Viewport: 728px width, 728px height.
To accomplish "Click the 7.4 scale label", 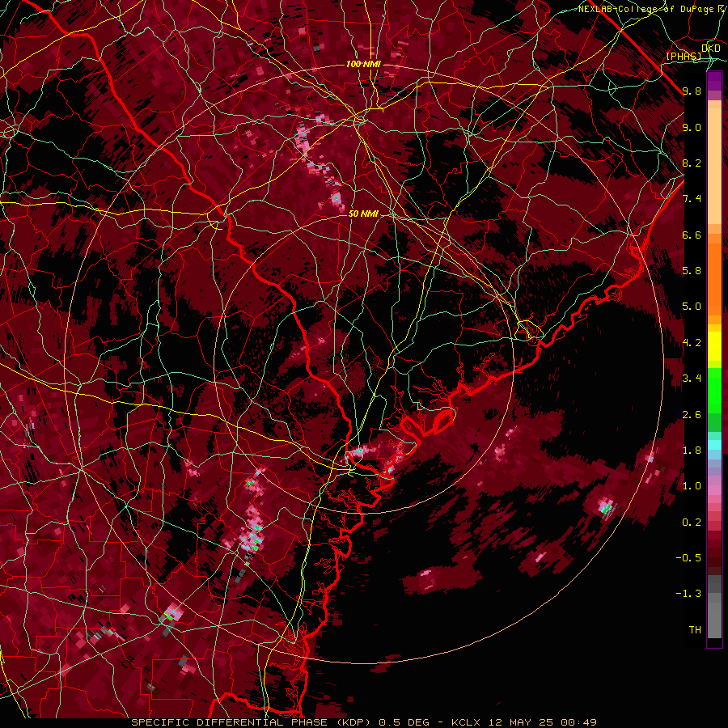I will tap(692, 199).
